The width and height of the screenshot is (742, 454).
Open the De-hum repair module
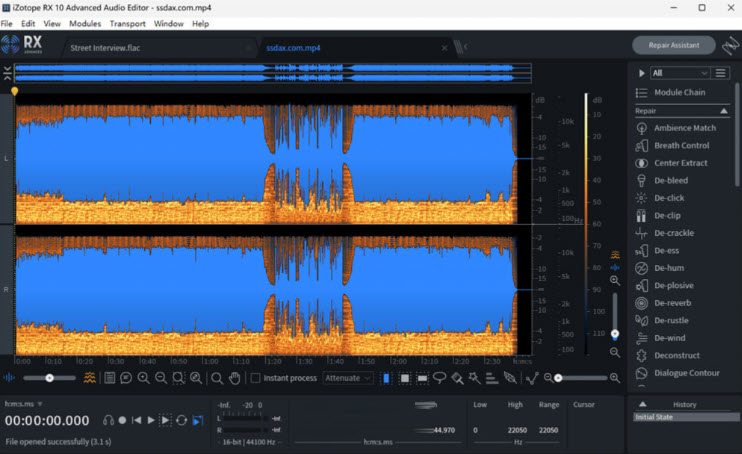pos(668,268)
